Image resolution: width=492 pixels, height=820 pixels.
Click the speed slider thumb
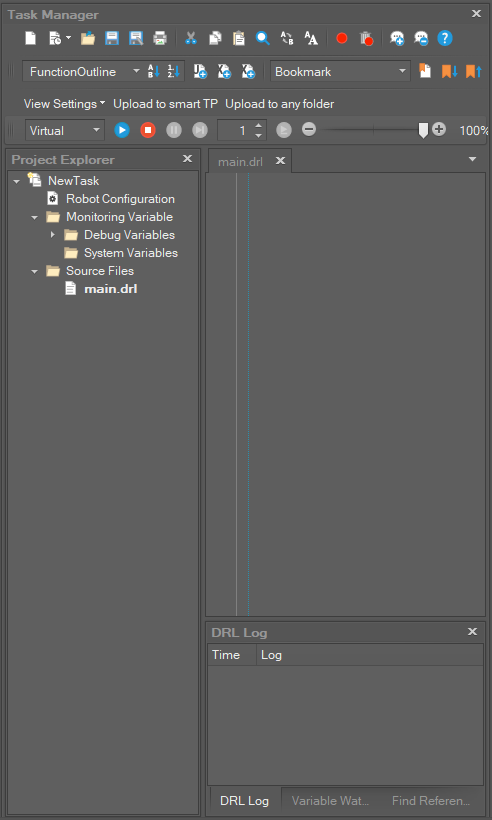point(423,131)
